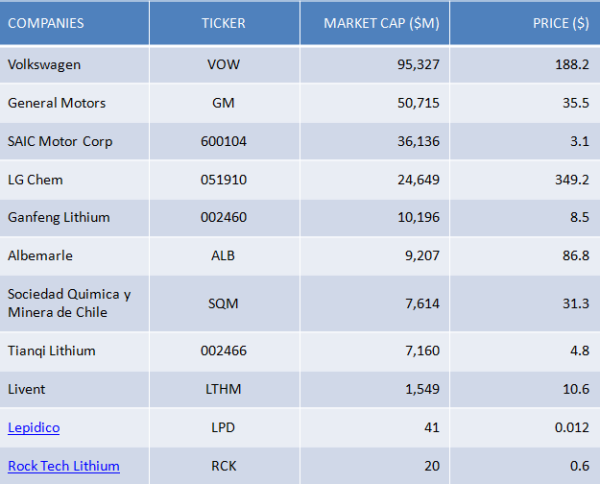Select the GM ticker cell

[223, 103]
